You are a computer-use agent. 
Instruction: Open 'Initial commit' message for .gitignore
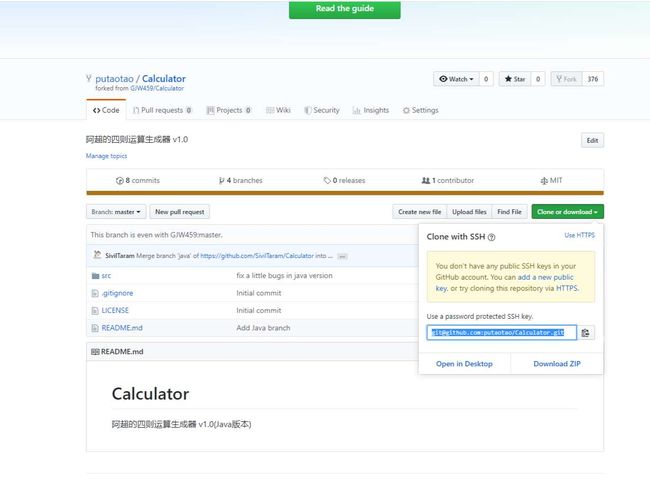click(x=259, y=293)
